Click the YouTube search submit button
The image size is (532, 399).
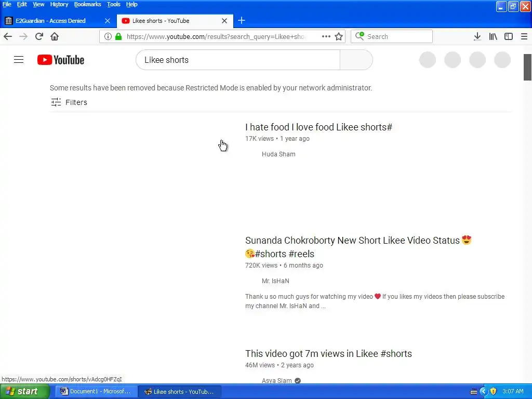pyautogui.click(x=356, y=60)
